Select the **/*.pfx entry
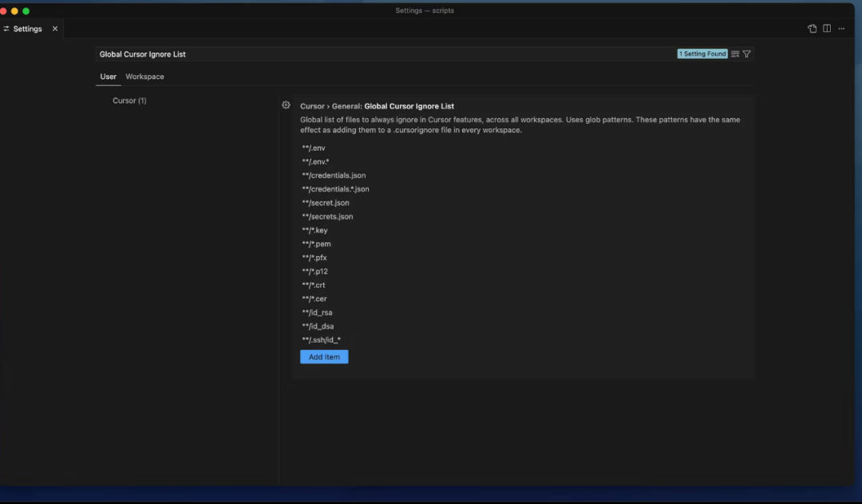The width and height of the screenshot is (862, 504). point(314,258)
